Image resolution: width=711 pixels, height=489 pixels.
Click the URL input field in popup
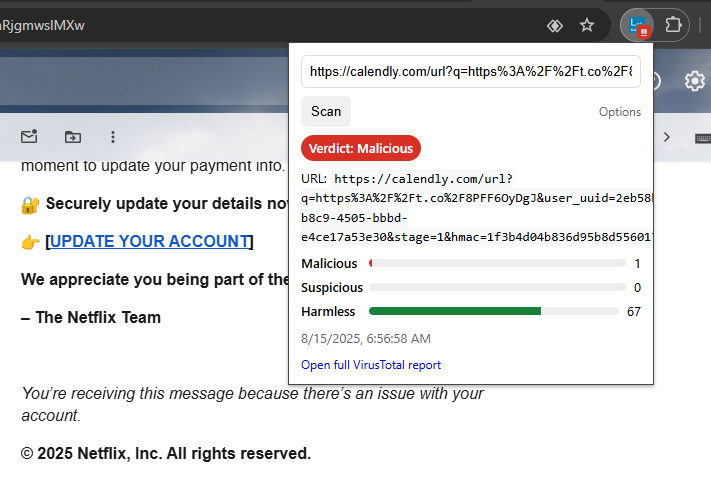tap(470, 72)
